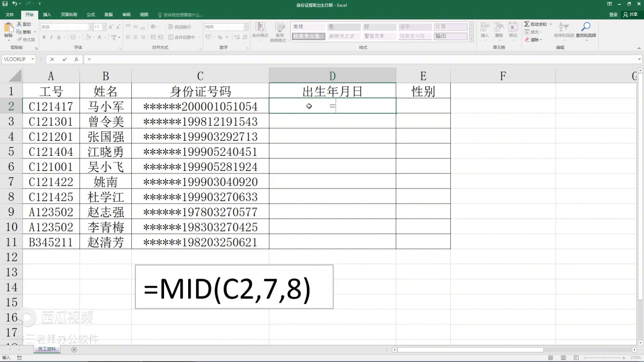
Task: Increase decimal places
Action: [x=236, y=37]
